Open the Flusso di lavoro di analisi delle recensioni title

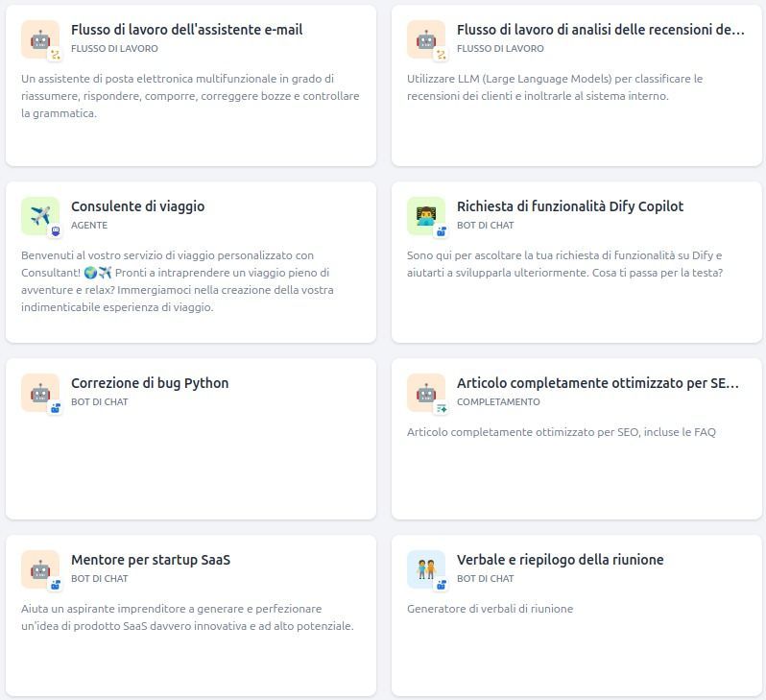[600, 30]
